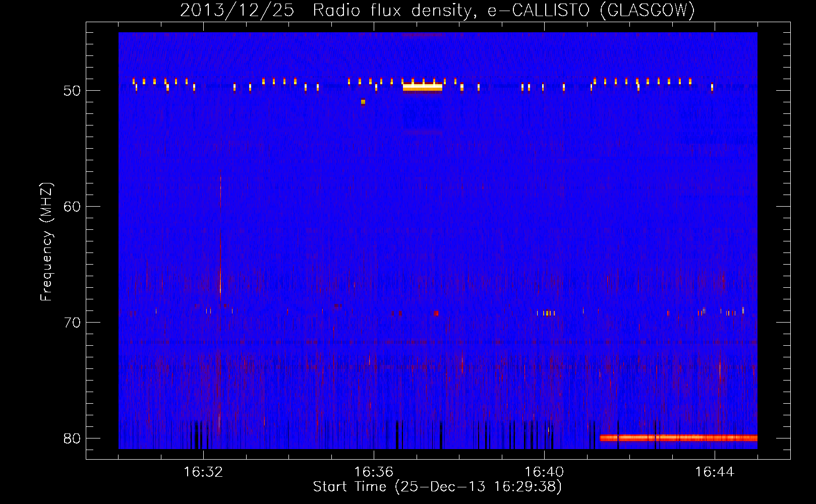Screen dimensions: 816x504
Task: Click the '16:32' time tick label
Action: coord(203,472)
